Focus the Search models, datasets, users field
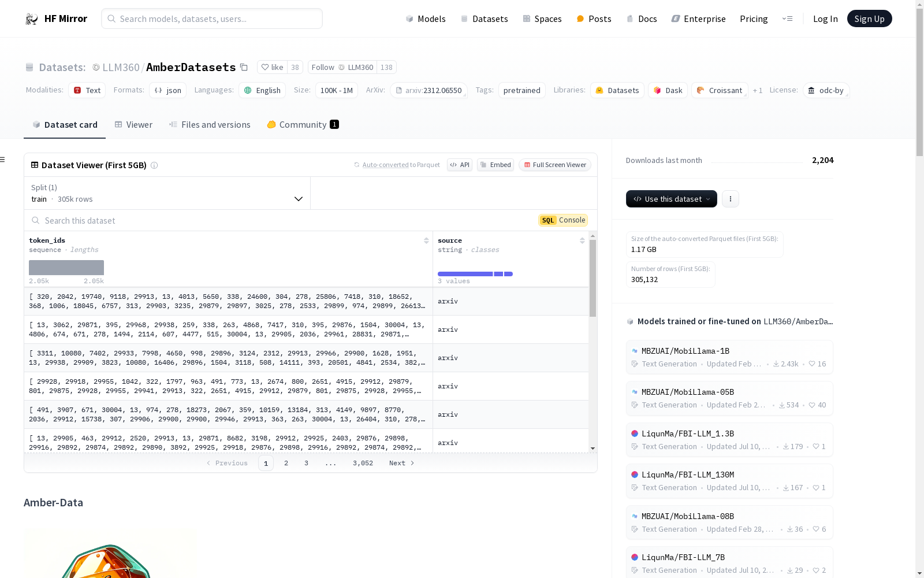 [x=212, y=18]
